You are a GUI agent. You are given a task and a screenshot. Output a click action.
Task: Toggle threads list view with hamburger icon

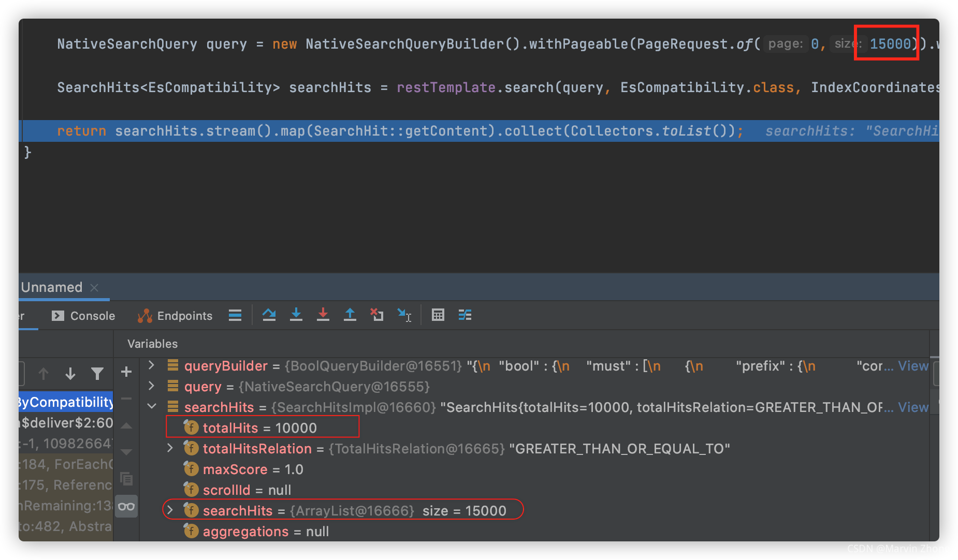tap(235, 315)
